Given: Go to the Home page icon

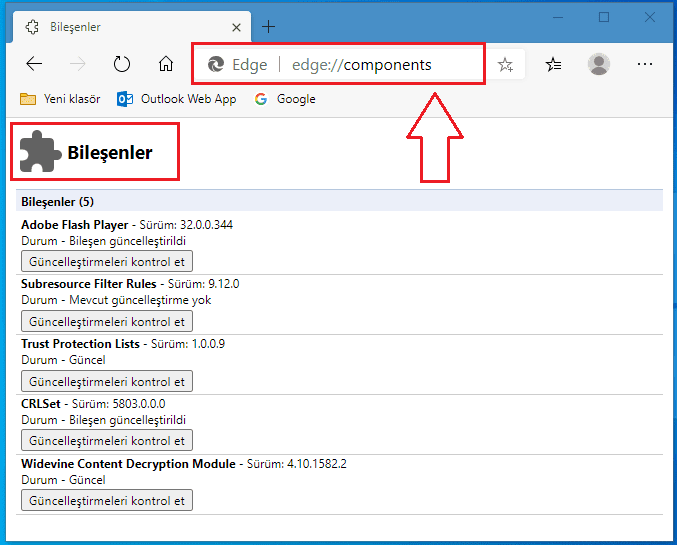Looking at the screenshot, I should 166,64.
